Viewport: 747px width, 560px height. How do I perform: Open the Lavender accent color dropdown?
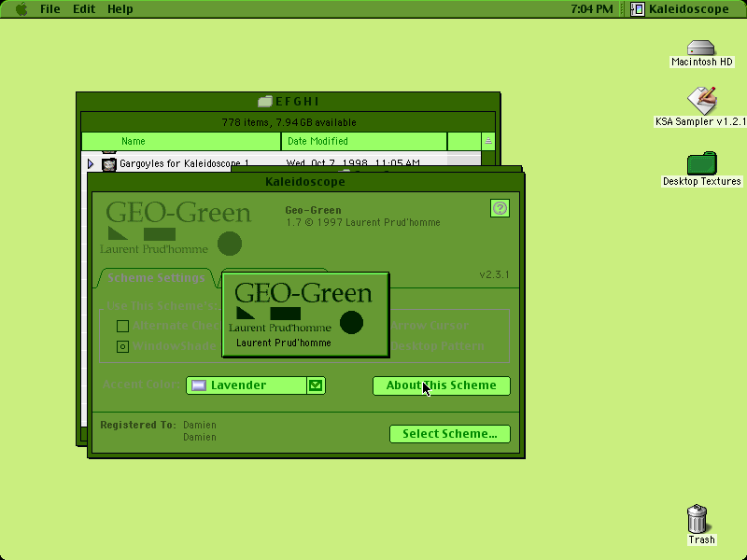255,385
